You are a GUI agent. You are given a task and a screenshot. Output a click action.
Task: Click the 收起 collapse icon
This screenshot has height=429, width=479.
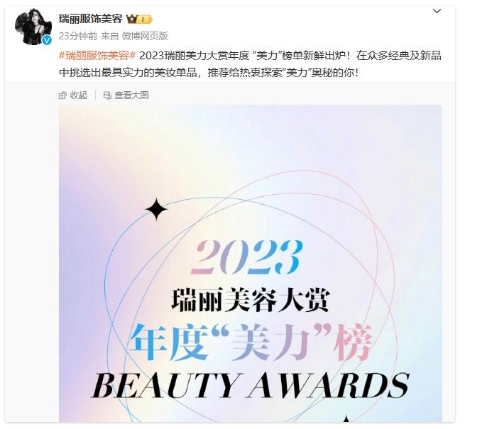(63, 95)
